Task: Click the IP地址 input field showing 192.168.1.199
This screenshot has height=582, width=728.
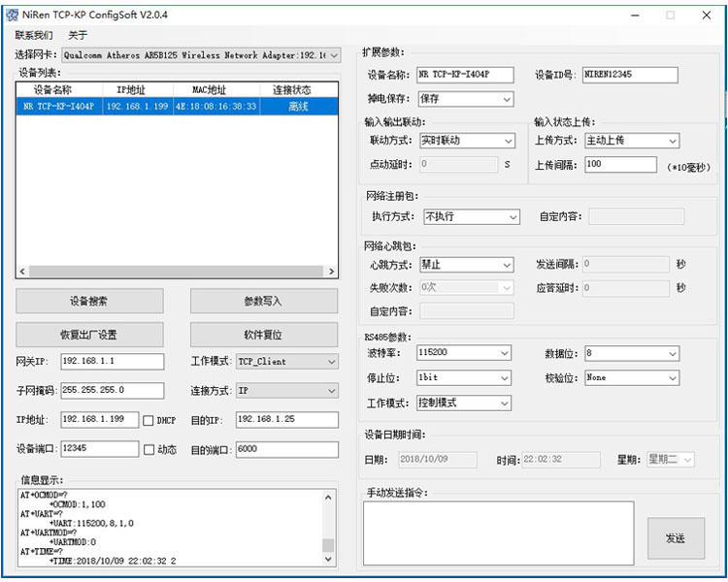Action: (x=99, y=420)
